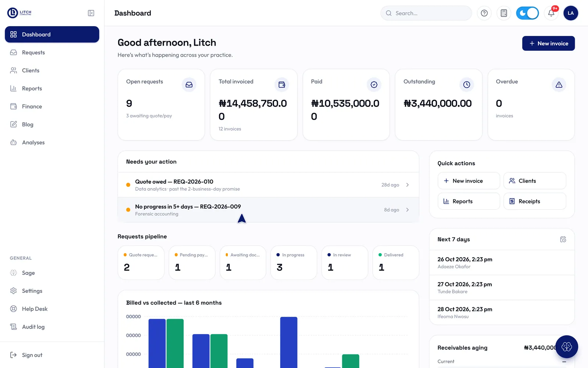
Task: Click the Overdue warning triangle icon
Action: point(559,85)
